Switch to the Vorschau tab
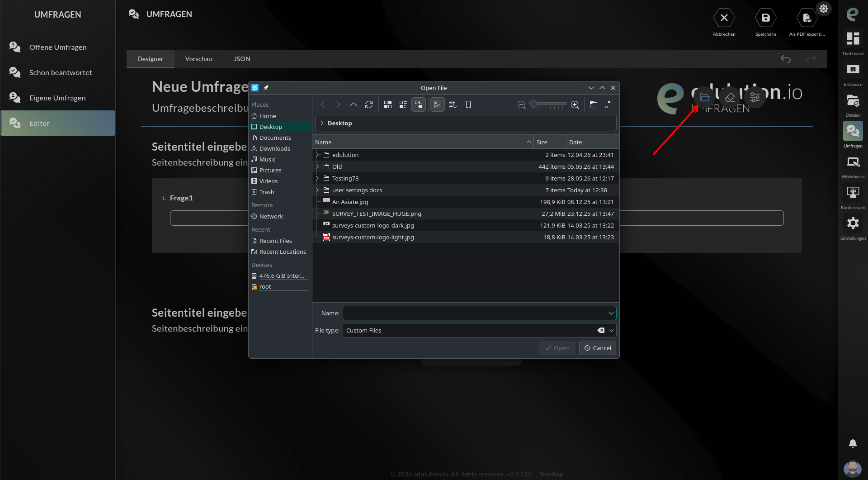868x480 pixels. pyautogui.click(x=198, y=59)
